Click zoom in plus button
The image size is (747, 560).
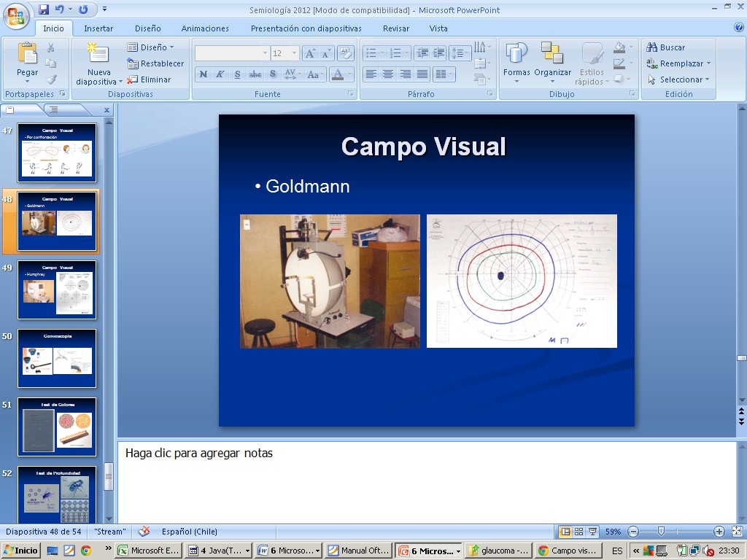point(719,532)
